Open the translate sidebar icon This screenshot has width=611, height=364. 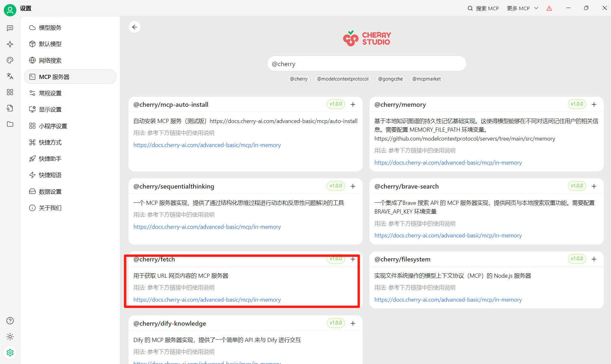10,76
